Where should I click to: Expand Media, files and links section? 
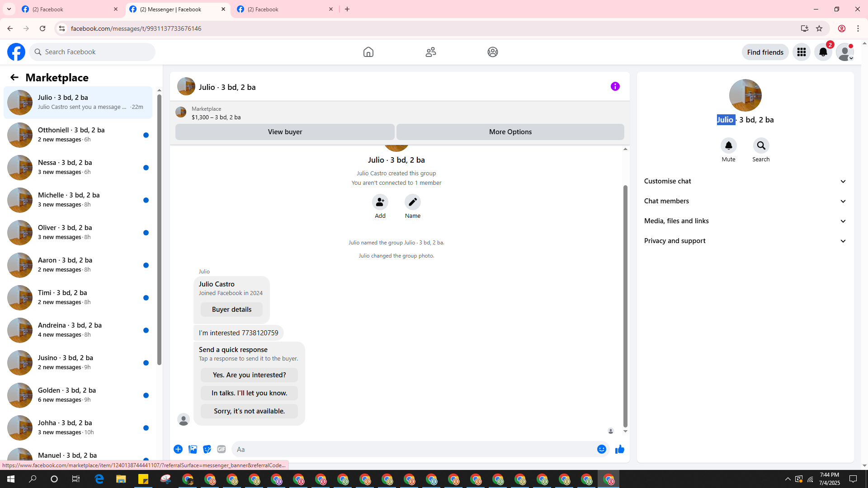point(745,221)
